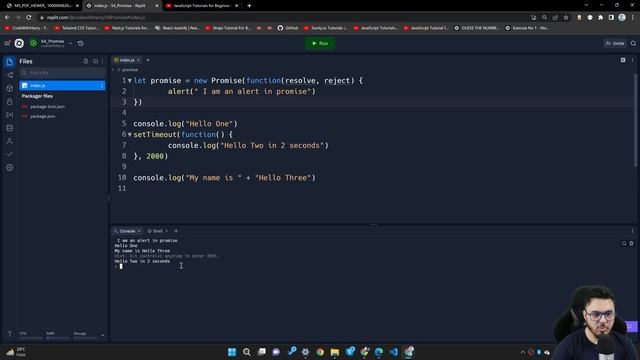The width and height of the screenshot is (640, 360).
Task: Click the promise breadcrumb above code
Action: pyautogui.click(x=130, y=70)
